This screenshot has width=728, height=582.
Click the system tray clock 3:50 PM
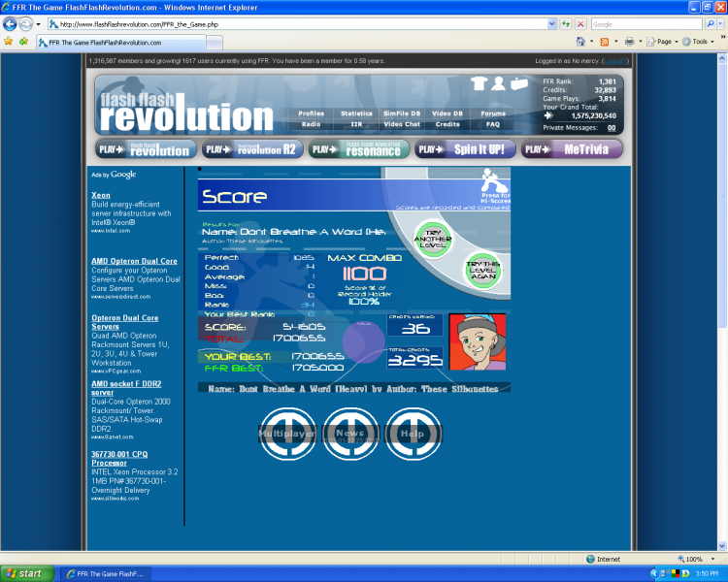coord(707,574)
